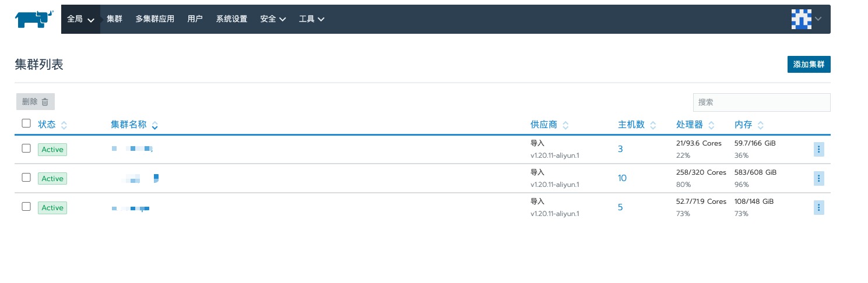Open the user avatar menu
Viewport: 868px width, 283px height.
tap(806, 19)
